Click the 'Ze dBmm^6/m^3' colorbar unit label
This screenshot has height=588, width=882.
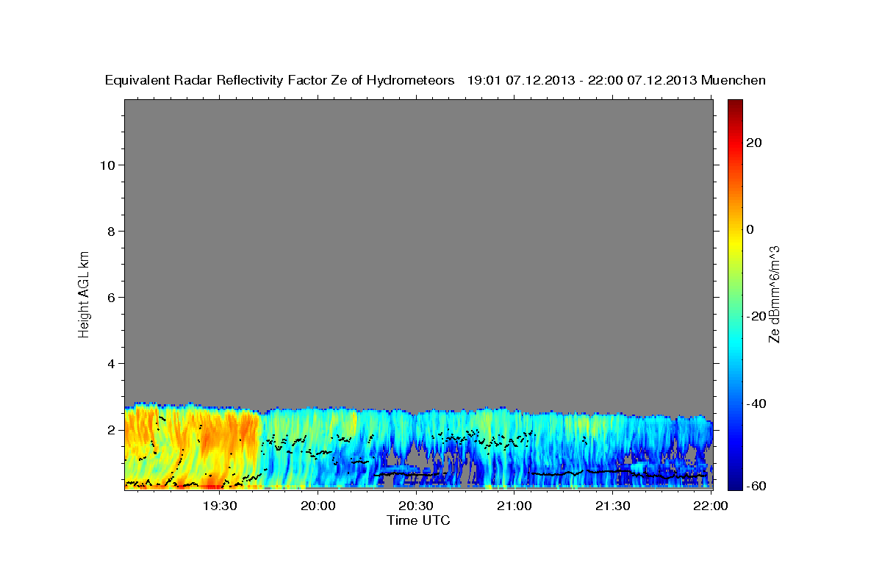[x=774, y=294]
